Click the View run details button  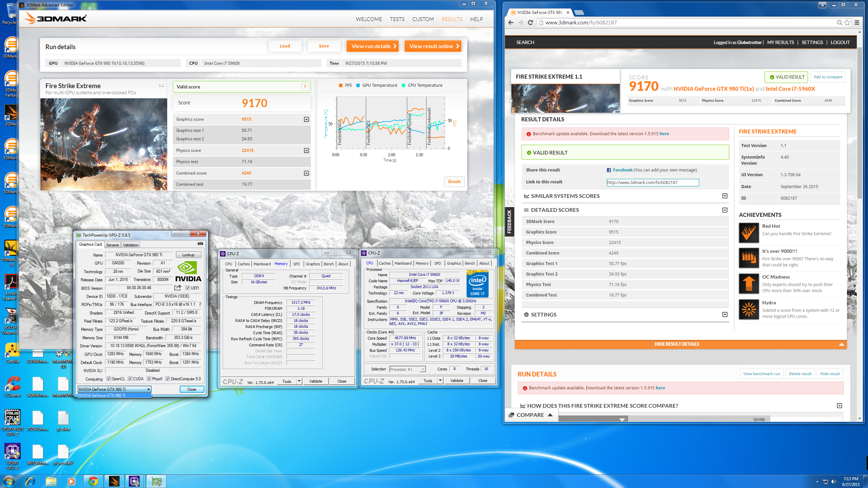tap(372, 46)
